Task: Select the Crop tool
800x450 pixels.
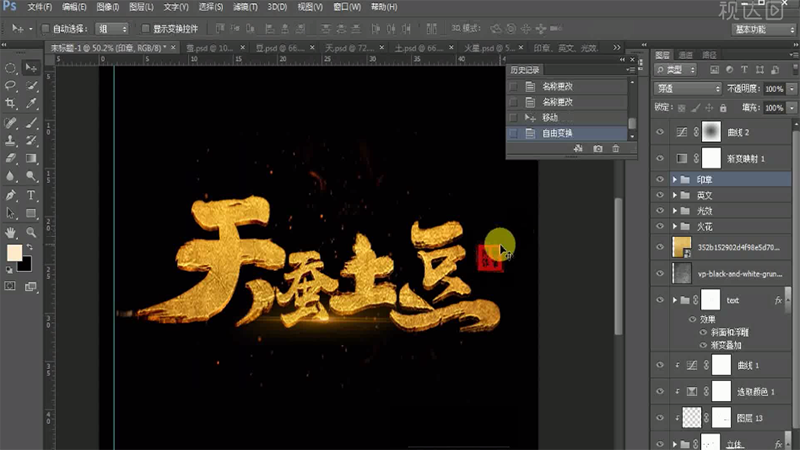Action: point(10,104)
